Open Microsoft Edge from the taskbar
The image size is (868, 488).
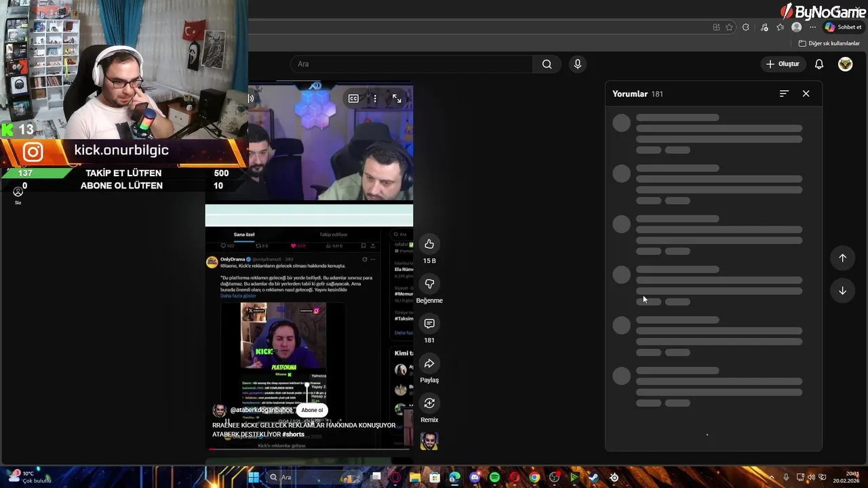(454, 477)
